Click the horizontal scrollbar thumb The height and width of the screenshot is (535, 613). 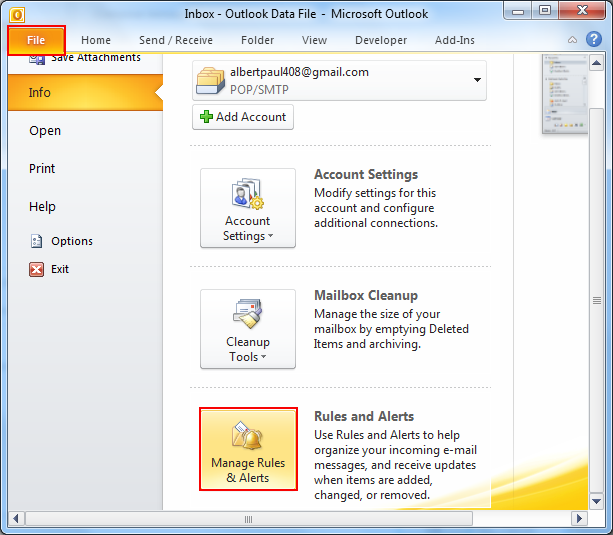pyautogui.click(x=249, y=519)
